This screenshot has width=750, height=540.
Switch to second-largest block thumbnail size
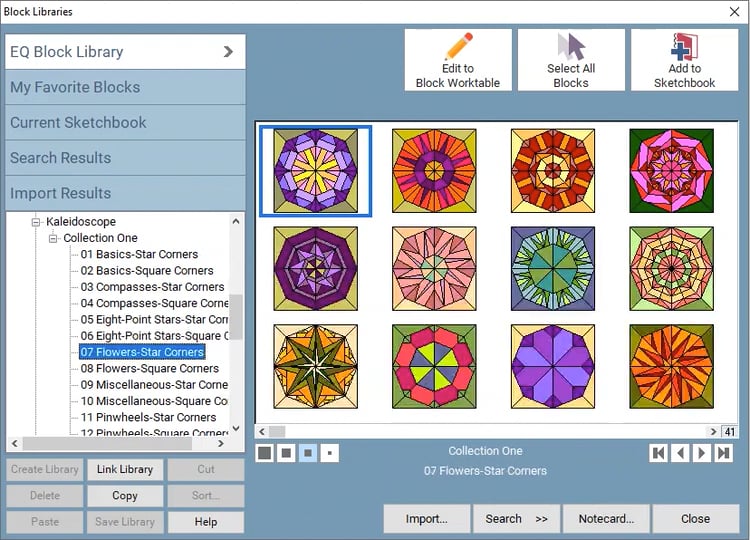click(286, 452)
